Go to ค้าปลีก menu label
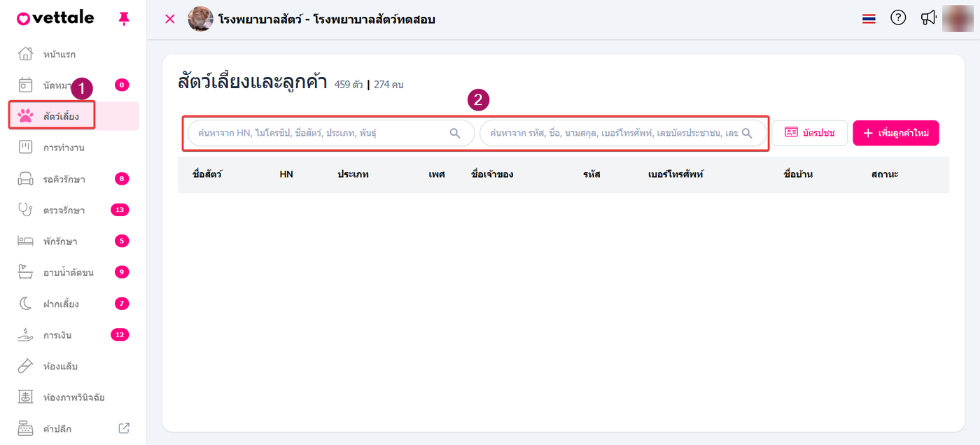 [x=57, y=429]
